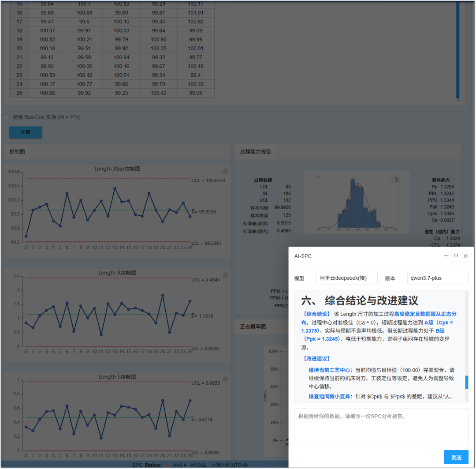The image size is (476, 469).
Task: Click the 计算 button
Action: (26, 132)
